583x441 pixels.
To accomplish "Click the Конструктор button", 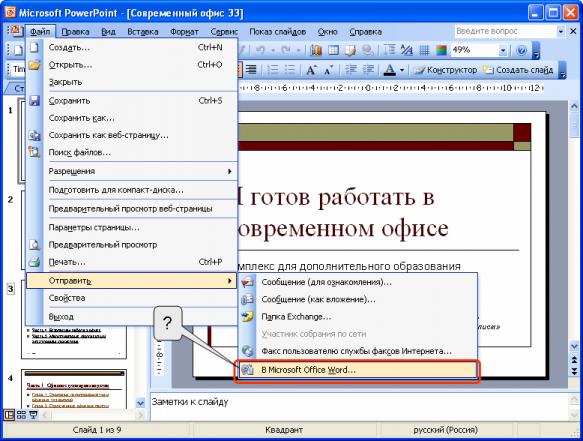I will [x=446, y=70].
